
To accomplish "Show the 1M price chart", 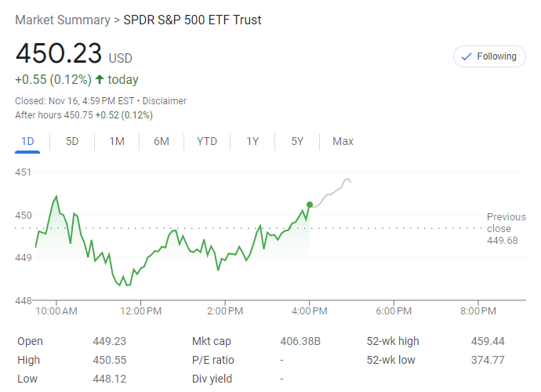I will tap(117, 141).
